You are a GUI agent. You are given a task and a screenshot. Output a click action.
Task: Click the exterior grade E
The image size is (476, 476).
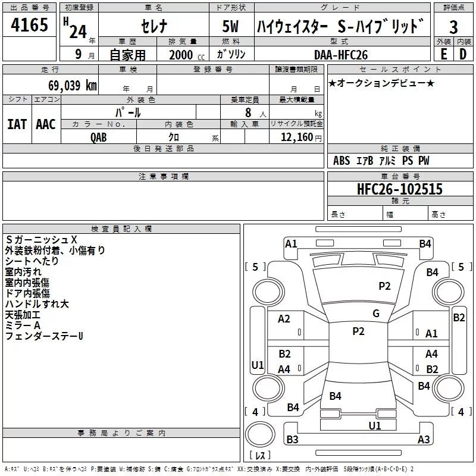tap(443, 54)
